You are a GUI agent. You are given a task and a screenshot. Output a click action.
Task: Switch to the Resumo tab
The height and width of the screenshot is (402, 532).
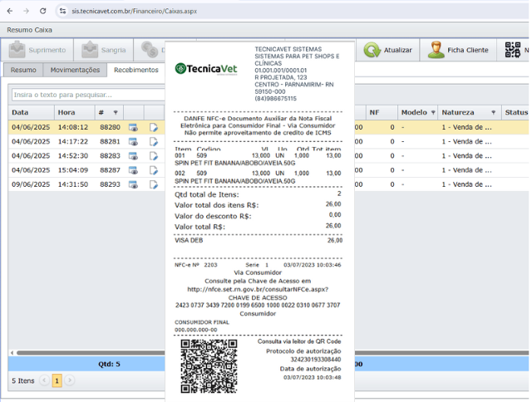(23, 71)
